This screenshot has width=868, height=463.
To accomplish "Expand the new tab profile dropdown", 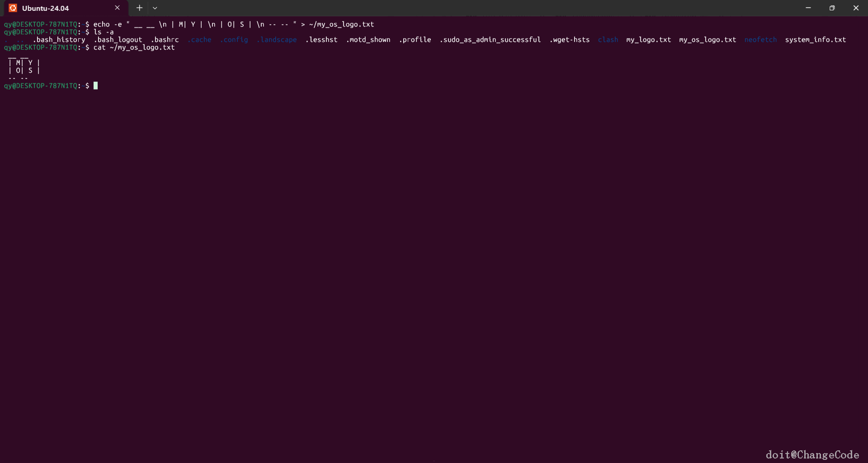I will pos(155,8).
